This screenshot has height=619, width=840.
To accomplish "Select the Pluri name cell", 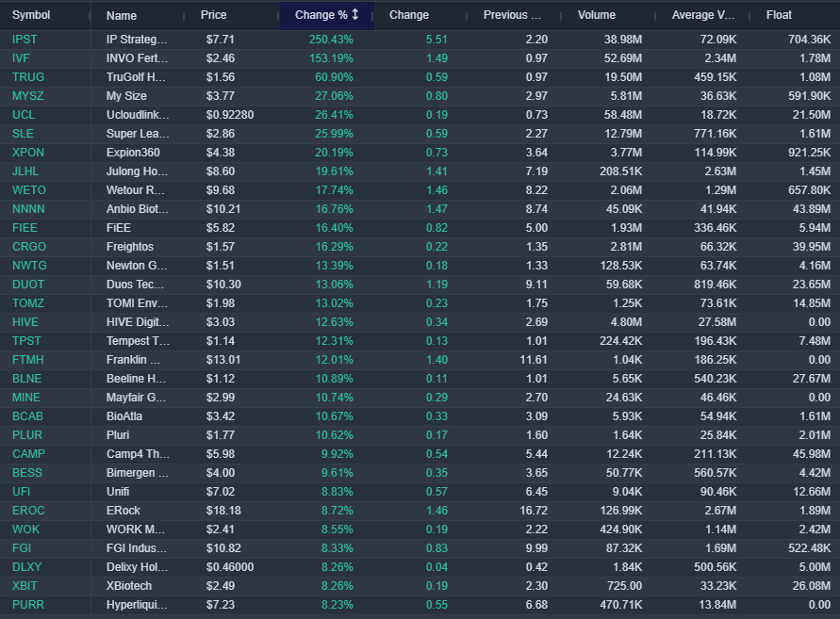I will [x=118, y=434].
